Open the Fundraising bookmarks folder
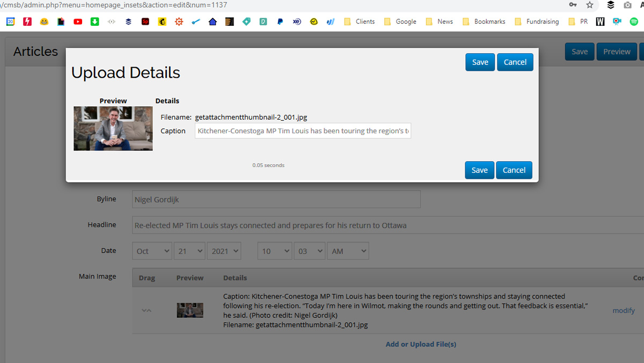This screenshot has width=644, height=363. pos(536,21)
